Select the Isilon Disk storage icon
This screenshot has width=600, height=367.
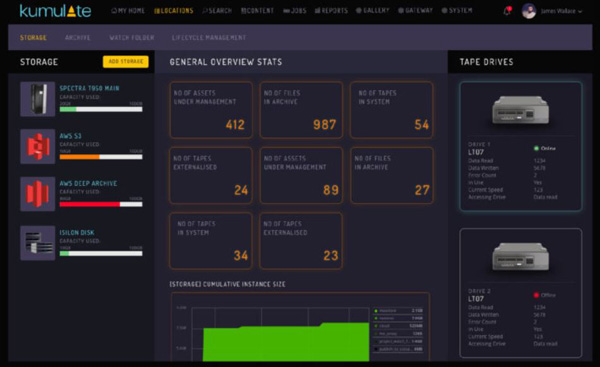(x=38, y=243)
